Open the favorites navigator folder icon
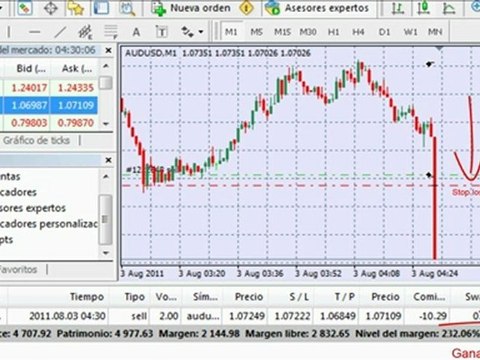This screenshot has width=480, height=360. 76,8
